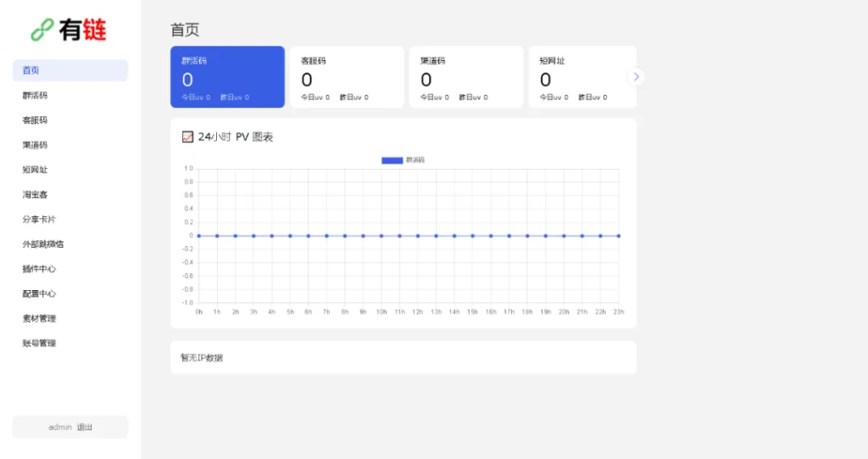Click the 有链 chain-link logo icon
The height and width of the screenshot is (459, 868).
click(42, 31)
